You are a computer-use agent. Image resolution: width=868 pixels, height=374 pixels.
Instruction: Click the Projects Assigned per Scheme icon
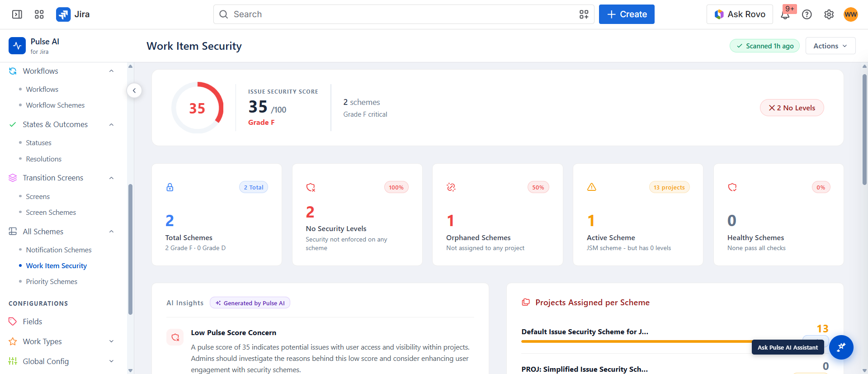click(x=526, y=302)
